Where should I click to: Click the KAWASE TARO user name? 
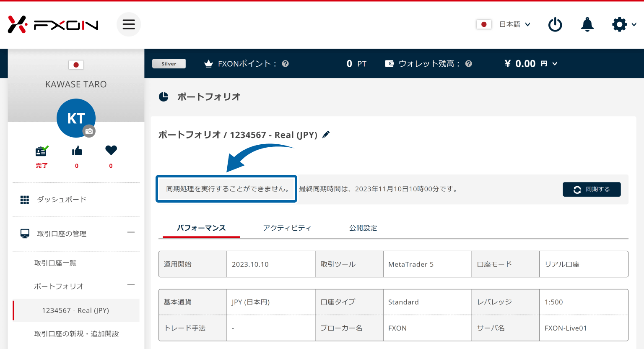point(76,84)
